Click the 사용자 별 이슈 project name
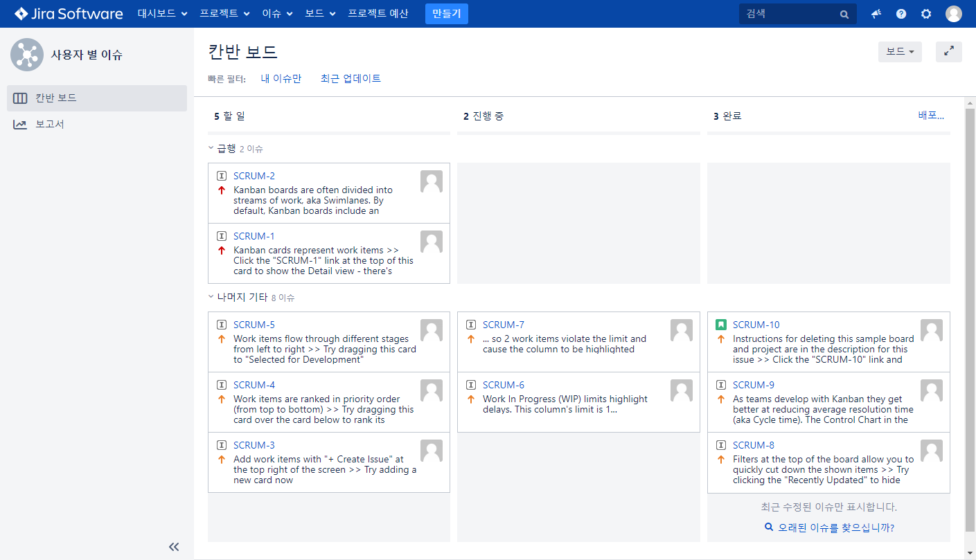The width and height of the screenshot is (976, 560). [x=87, y=55]
